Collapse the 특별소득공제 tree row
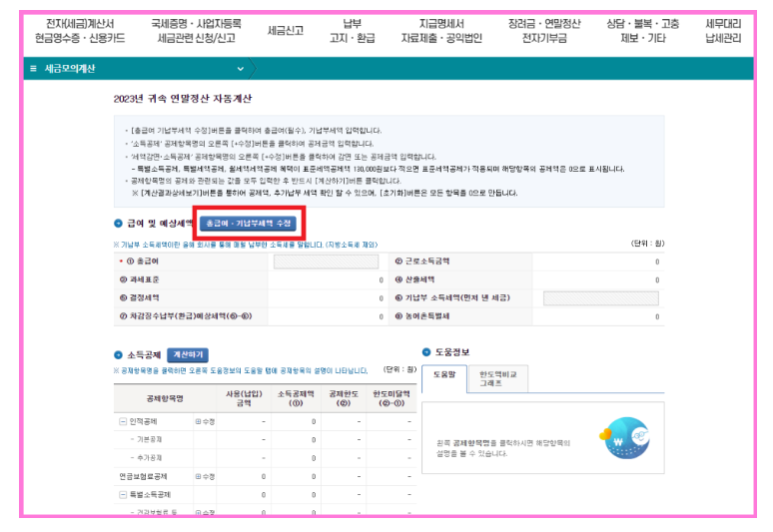Screen dimensions: 773x532 [123, 495]
